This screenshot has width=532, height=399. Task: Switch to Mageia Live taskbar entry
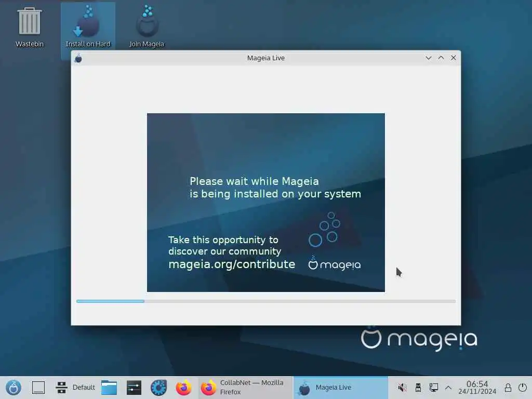click(340, 388)
